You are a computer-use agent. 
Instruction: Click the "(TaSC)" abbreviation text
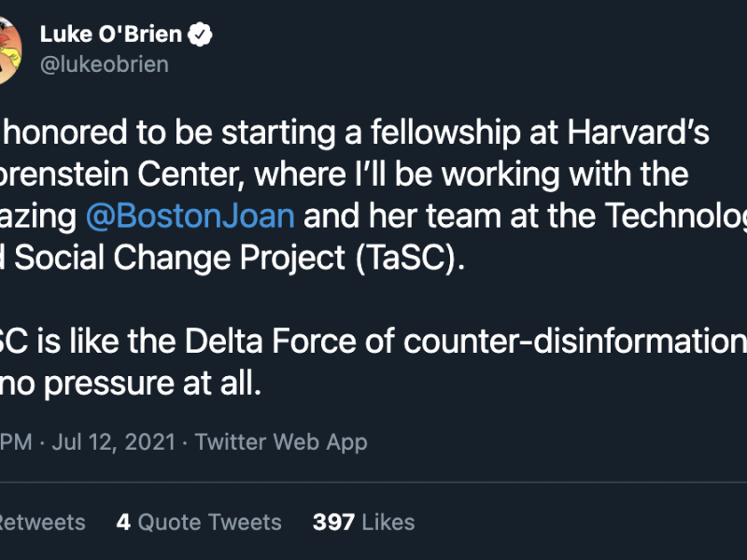coord(408,259)
